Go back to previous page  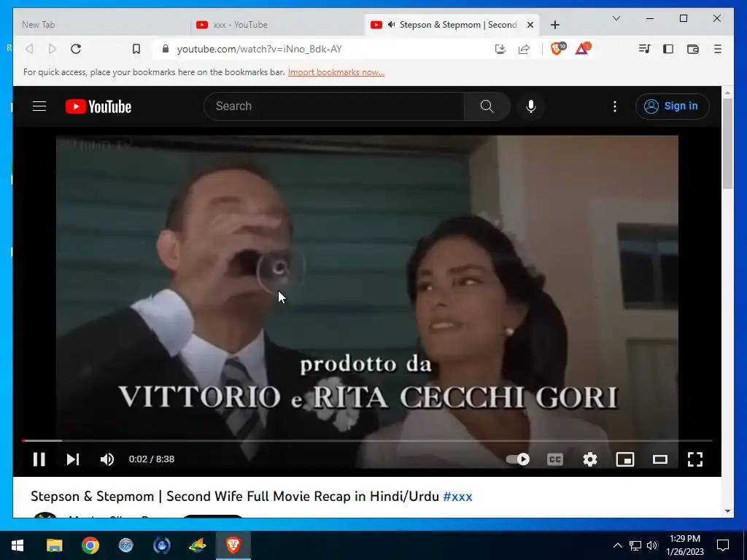coord(29,49)
